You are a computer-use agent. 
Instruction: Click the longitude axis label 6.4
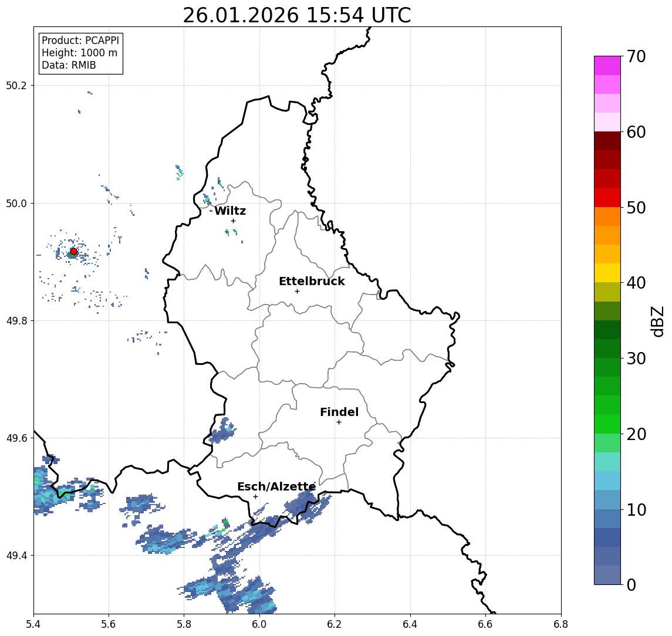410,624
